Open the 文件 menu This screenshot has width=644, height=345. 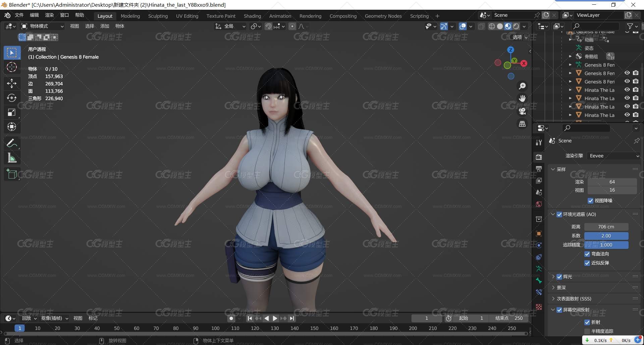tap(19, 15)
